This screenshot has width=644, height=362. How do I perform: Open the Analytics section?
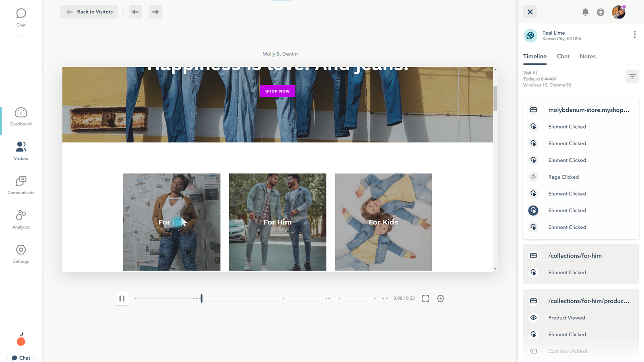(x=21, y=219)
